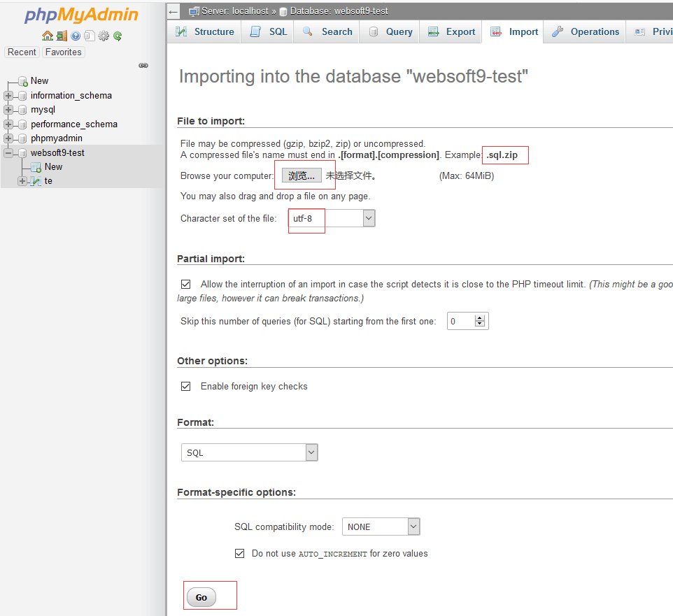Increase skip queries number with up arrow

tap(480, 318)
